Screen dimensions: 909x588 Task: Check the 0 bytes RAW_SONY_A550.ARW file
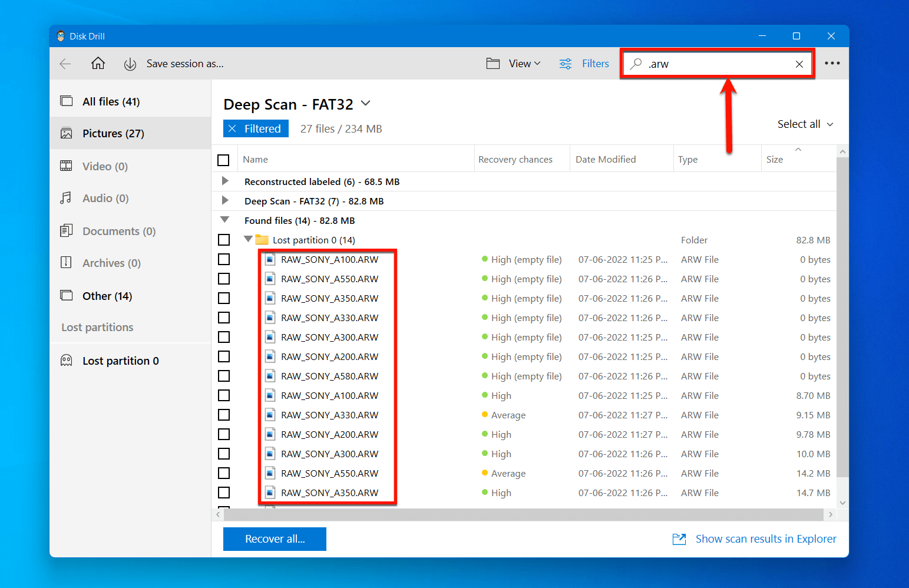(x=224, y=279)
